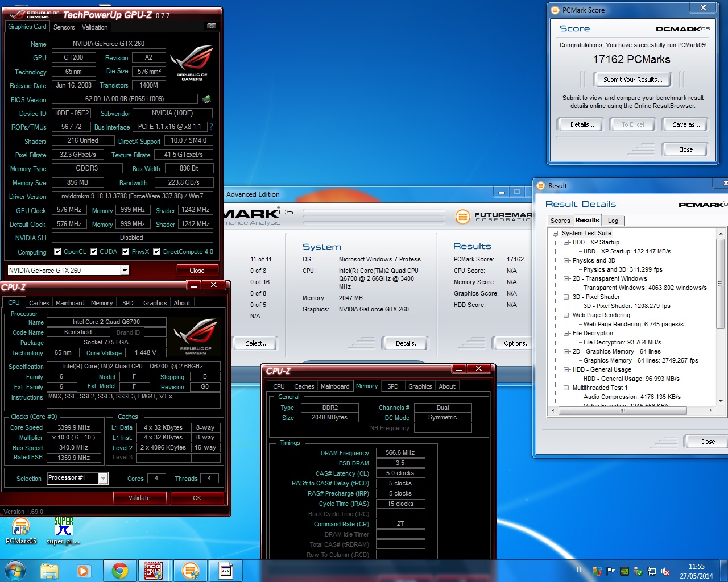Collapse the HDD - XP Startup node
The image size is (728, 582).
pyautogui.click(x=566, y=242)
